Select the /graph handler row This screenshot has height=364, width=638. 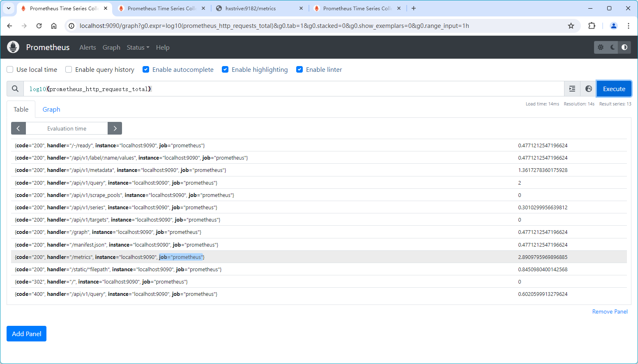coord(319,232)
